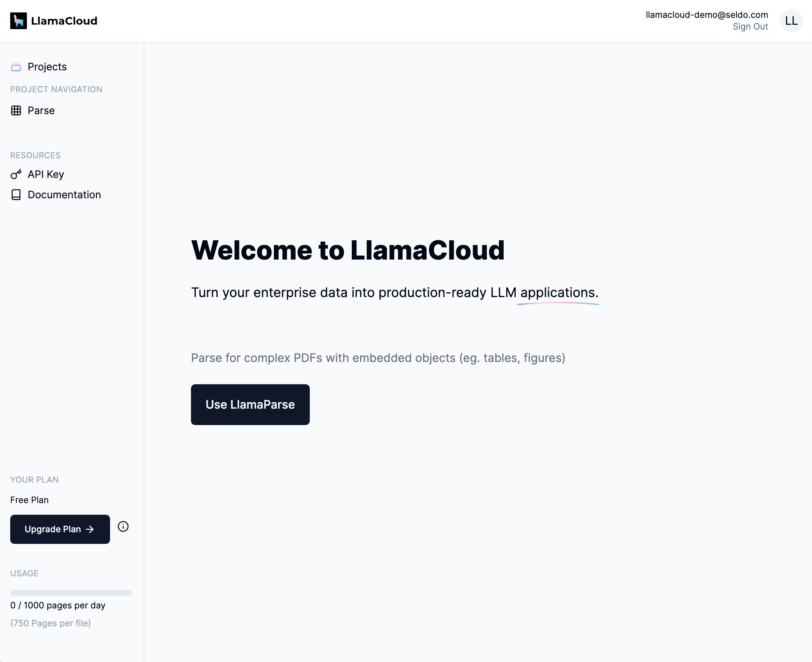The height and width of the screenshot is (662, 812).
Task: Click the Documentation book icon
Action: (16, 195)
